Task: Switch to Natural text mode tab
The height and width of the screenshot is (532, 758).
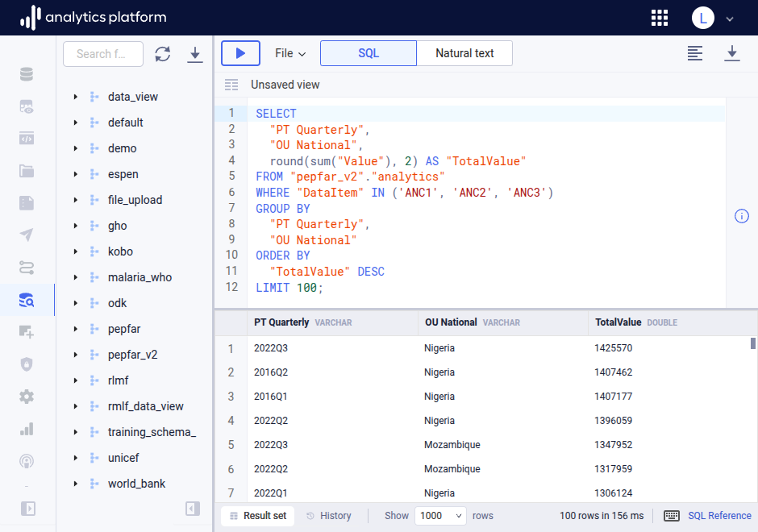Action: click(x=464, y=53)
